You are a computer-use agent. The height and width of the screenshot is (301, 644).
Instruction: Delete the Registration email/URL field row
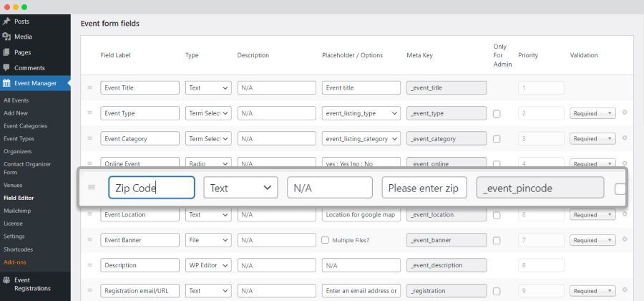click(x=625, y=290)
